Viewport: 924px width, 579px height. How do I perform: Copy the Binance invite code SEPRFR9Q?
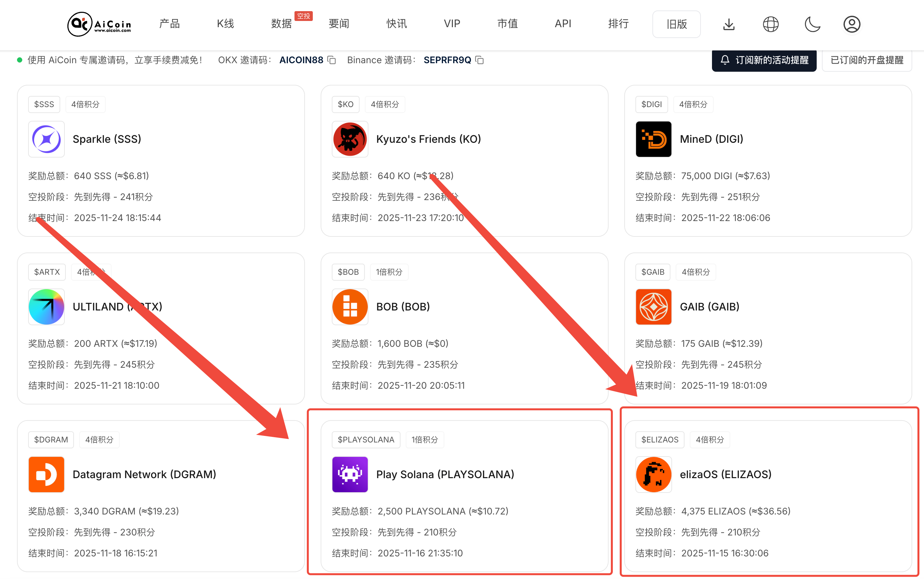(479, 60)
